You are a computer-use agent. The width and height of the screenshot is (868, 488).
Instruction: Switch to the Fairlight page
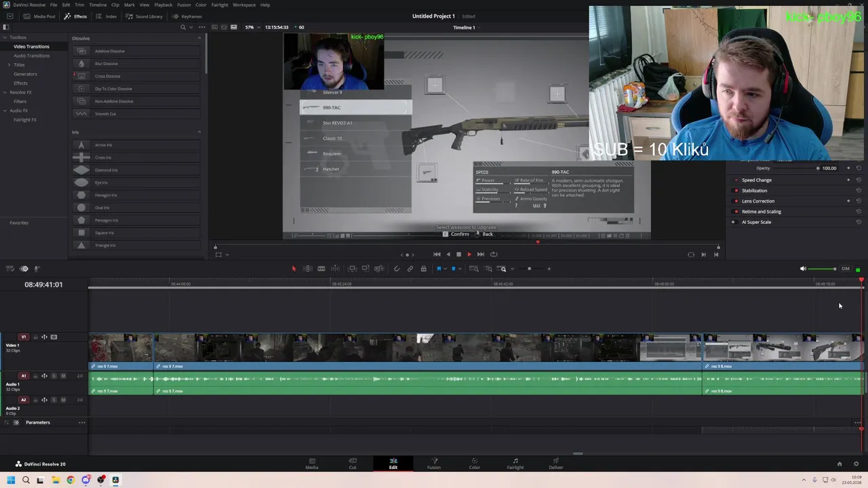515,464
